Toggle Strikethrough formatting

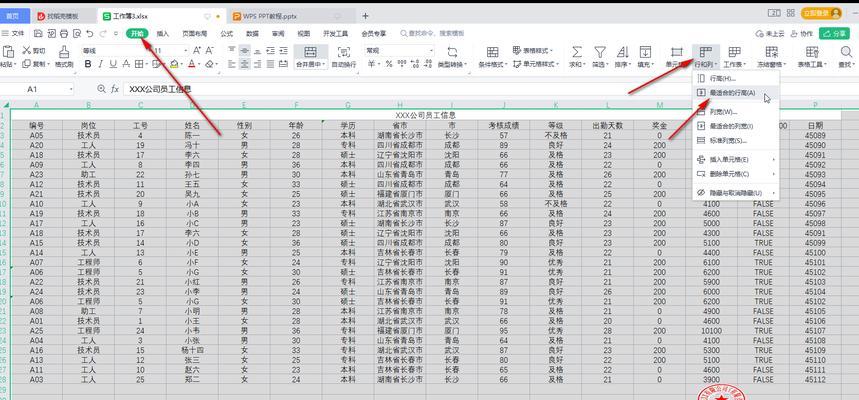126,64
